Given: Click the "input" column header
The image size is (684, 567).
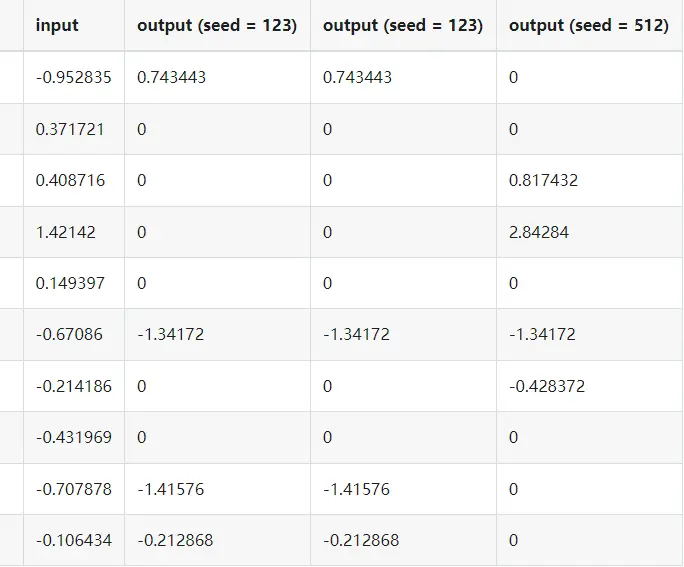Looking at the screenshot, I should point(57,26).
